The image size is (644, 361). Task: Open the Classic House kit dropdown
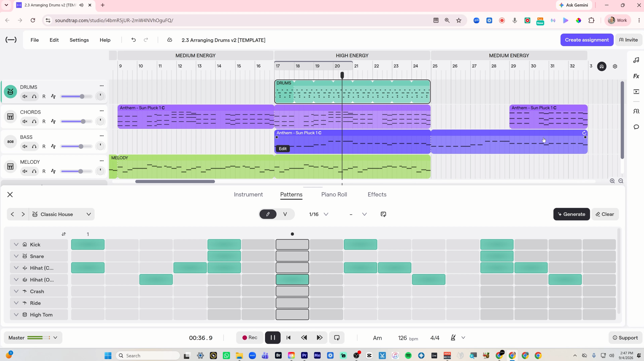[62, 214]
